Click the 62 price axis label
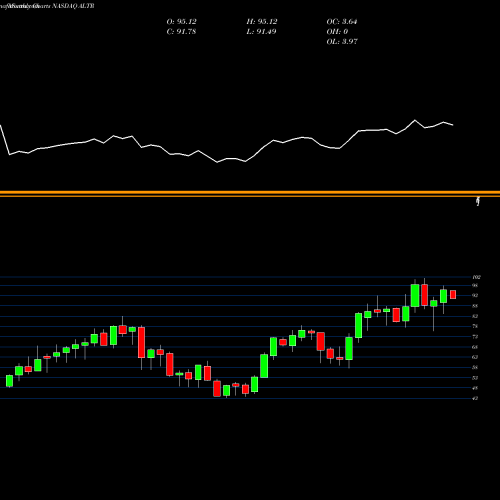The image size is (500, 500). (475, 357)
